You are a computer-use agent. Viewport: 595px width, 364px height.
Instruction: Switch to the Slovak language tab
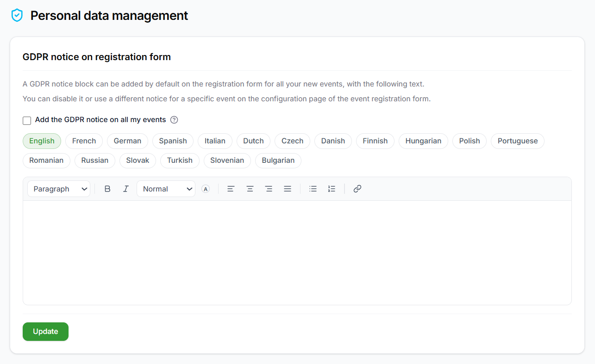(138, 160)
